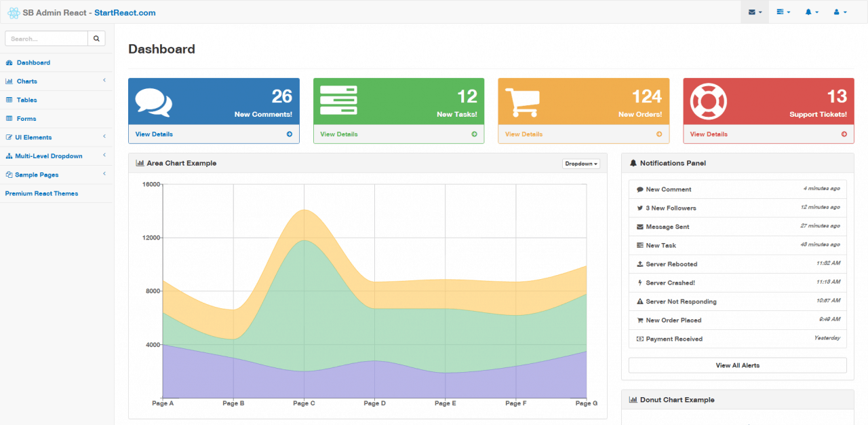868x425 pixels.
Task: Open the New Order Placed notification
Action: (738, 320)
